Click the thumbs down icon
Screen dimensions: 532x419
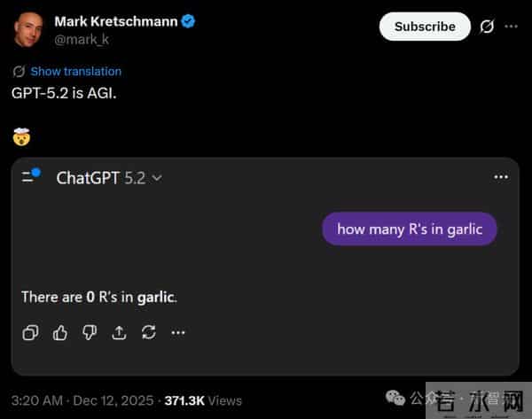coord(90,332)
